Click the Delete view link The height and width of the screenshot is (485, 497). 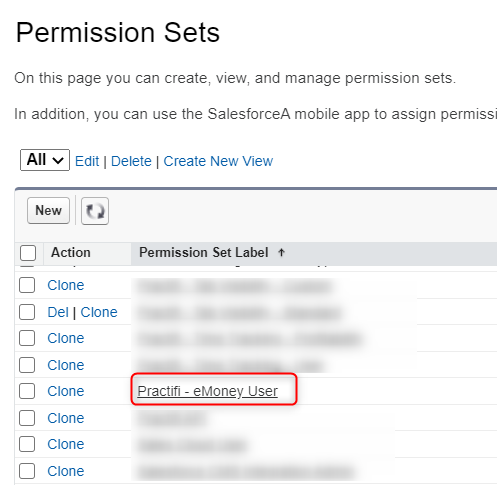click(x=131, y=161)
